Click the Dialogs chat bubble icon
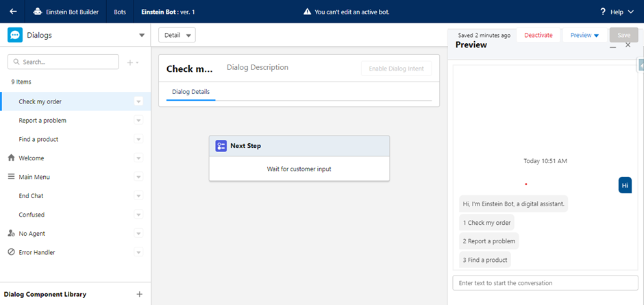644x305 pixels. (x=15, y=35)
